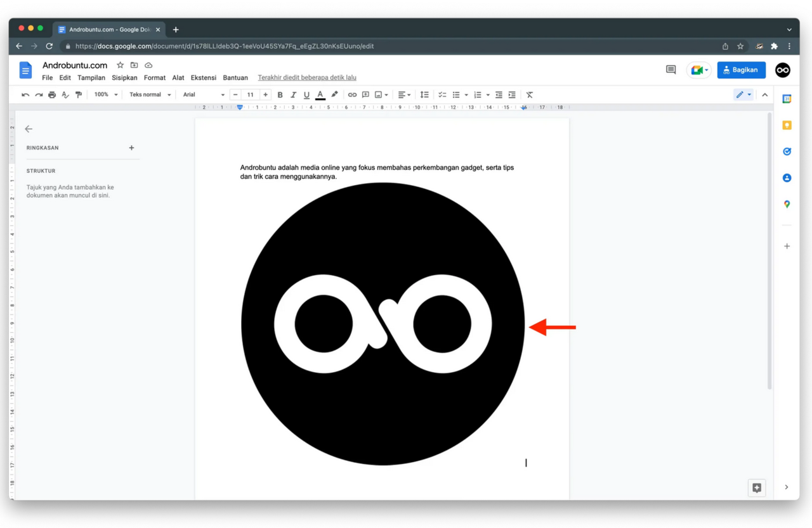Screen dimensions: 812x528
Task: Open the Teks normal style dropdown
Action: pos(150,95)
